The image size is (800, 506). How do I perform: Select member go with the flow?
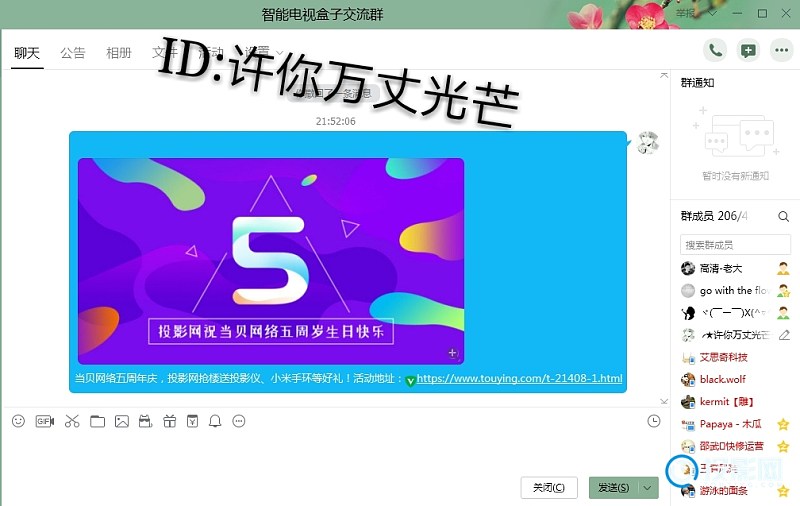[x=734, y=290]
